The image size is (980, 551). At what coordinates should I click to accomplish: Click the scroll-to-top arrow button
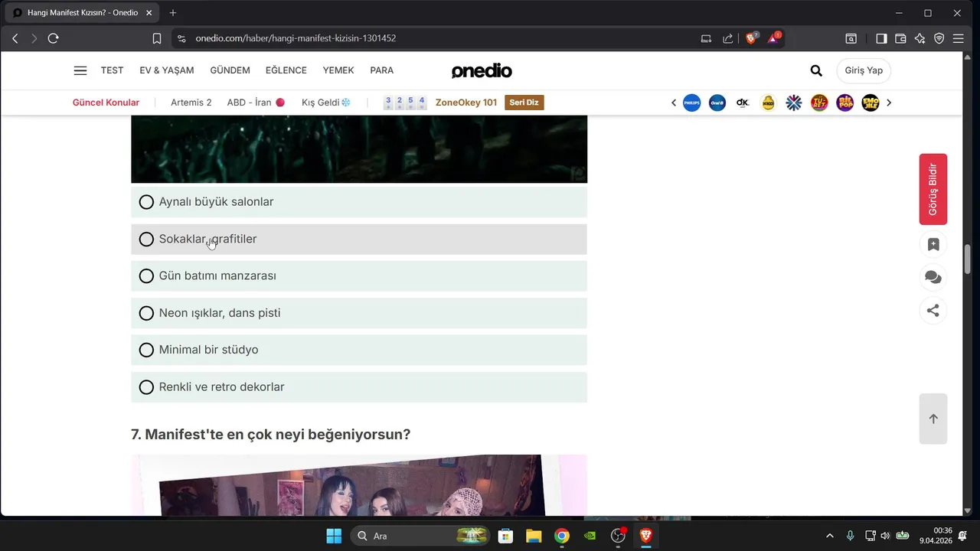(x=933, y=419)
